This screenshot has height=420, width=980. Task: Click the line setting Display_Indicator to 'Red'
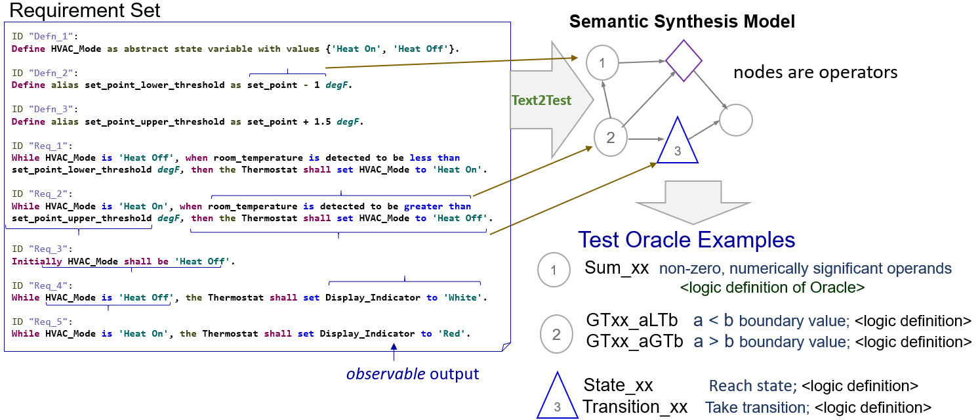[x=241, y=334]
